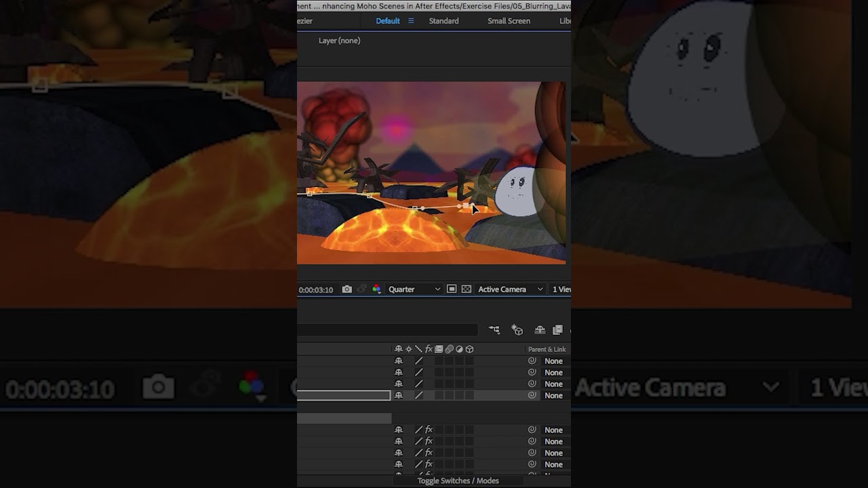Click the 3D Layer column header icon

click(469, 349)
